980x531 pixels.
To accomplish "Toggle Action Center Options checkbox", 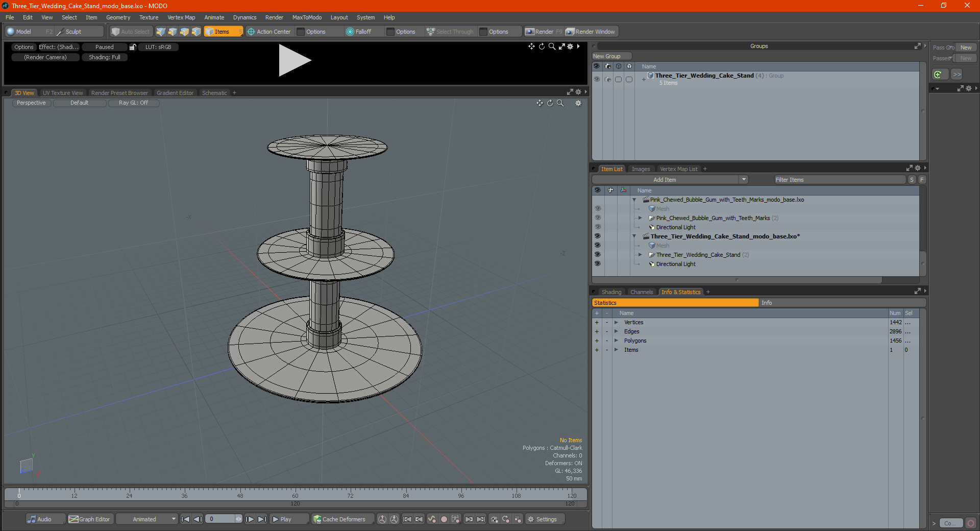I will coord(301,32).
